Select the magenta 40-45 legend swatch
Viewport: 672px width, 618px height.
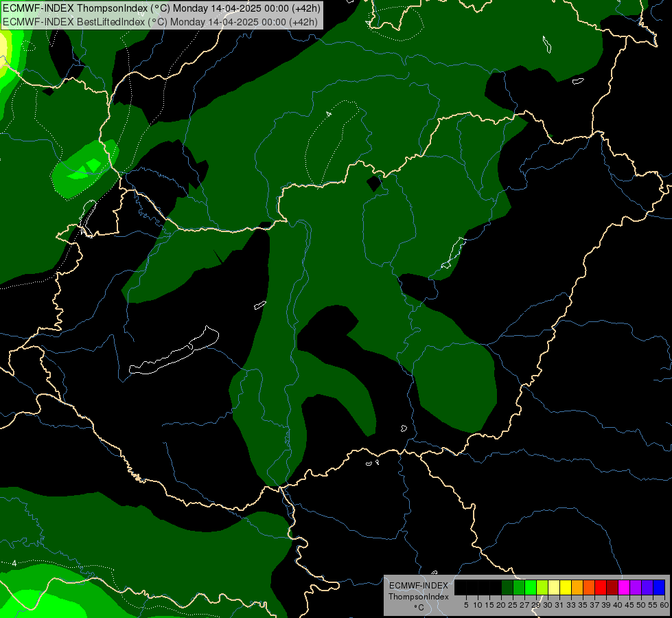(624, 587)
